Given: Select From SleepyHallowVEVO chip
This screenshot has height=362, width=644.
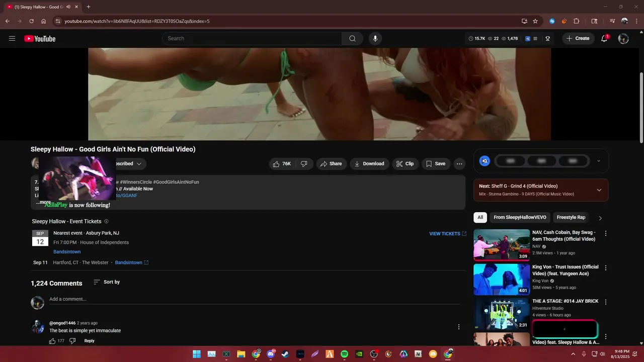Looking at the screenshot, I should pos(520,217).
